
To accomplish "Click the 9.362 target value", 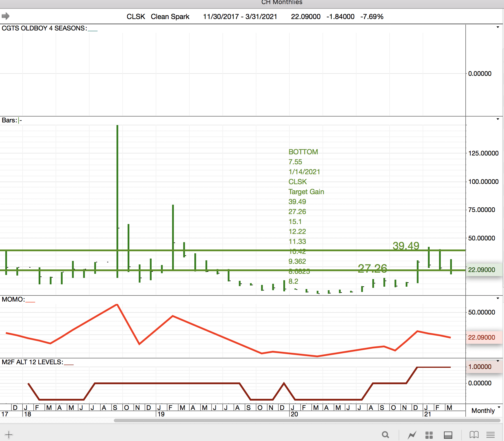I will point(297,261).
